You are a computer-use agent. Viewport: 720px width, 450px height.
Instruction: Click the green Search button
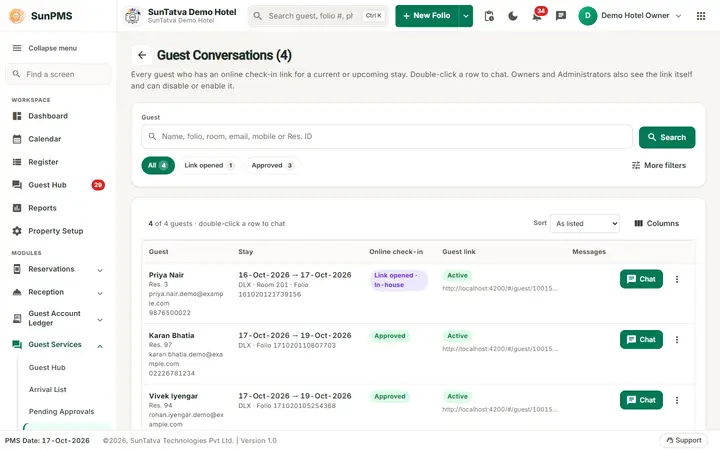667,137
